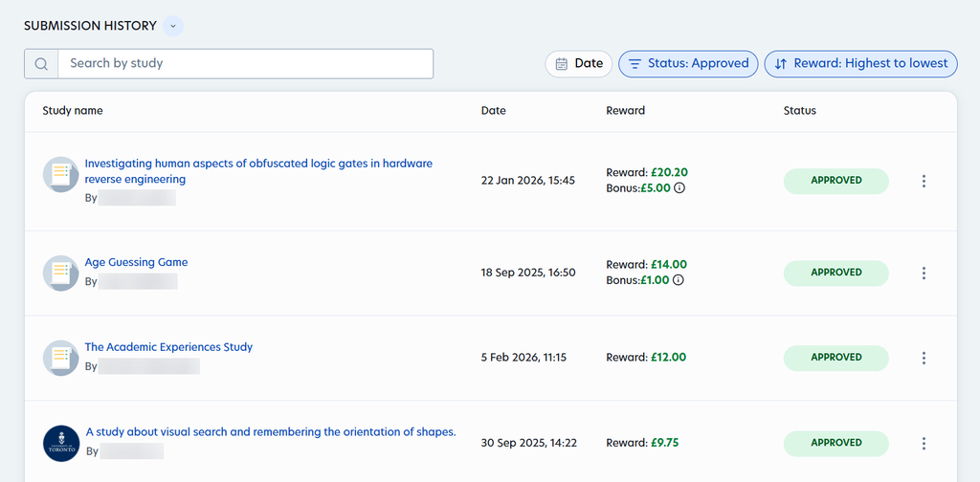Open the visual search orientation study link
The image size is (980, 482).
click(271, 432)
